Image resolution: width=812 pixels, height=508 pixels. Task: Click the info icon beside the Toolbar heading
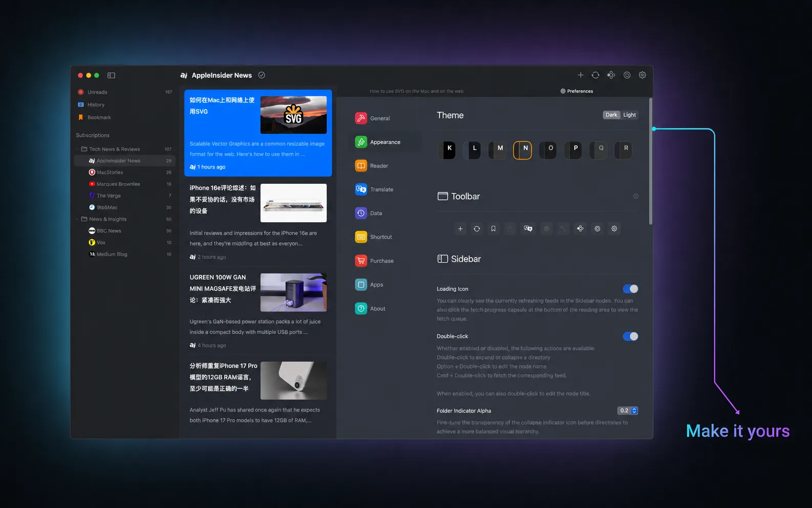636,196
